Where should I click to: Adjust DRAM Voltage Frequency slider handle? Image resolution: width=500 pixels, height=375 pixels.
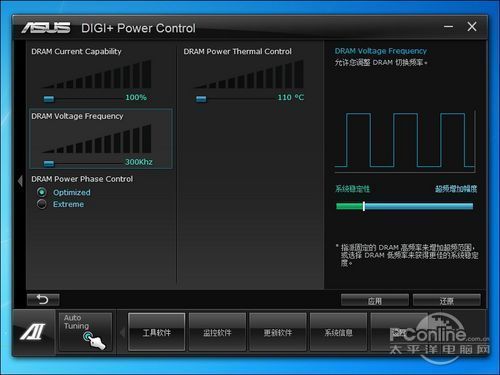pyautogui.click(x=49, y=163)
